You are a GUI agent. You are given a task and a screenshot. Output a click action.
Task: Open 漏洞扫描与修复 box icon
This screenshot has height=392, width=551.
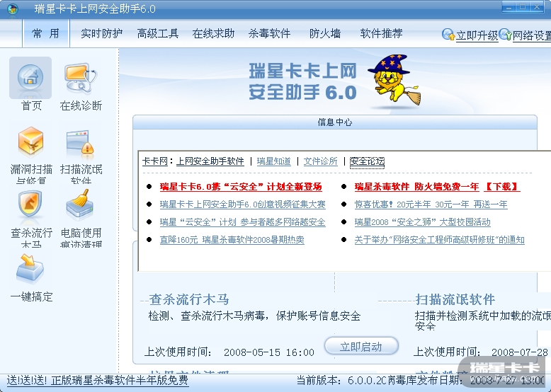(x=31, y=142)
